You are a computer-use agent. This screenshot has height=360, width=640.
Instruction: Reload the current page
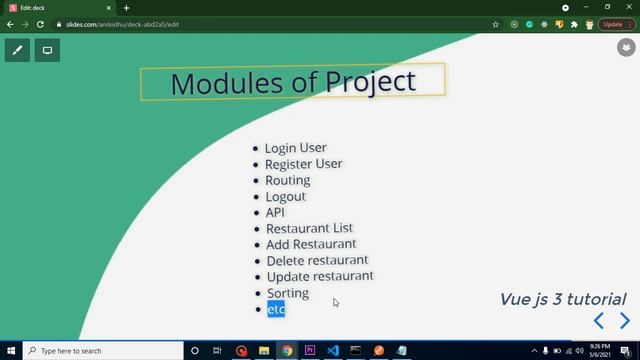click(x=40, y=24)
